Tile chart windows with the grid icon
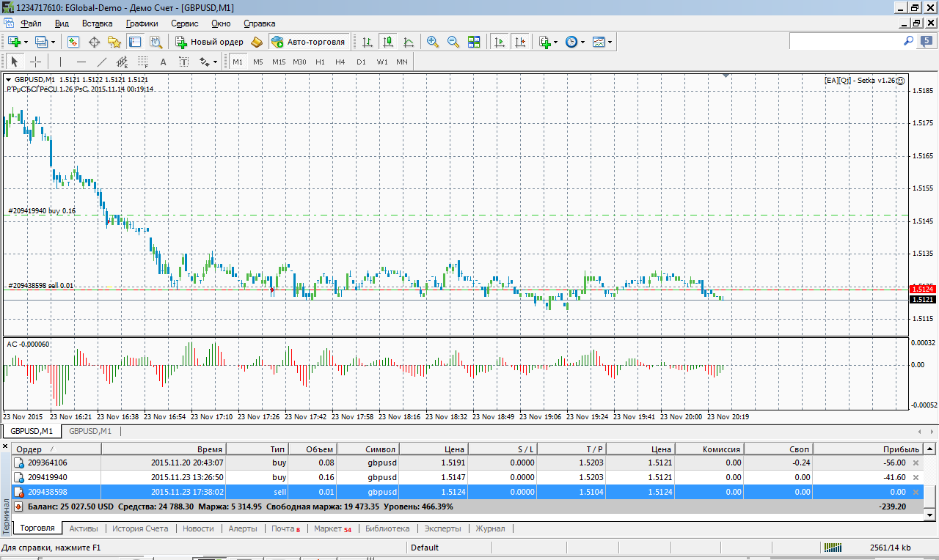This screenshot has width=939, height=560. [x=474, y=42]
